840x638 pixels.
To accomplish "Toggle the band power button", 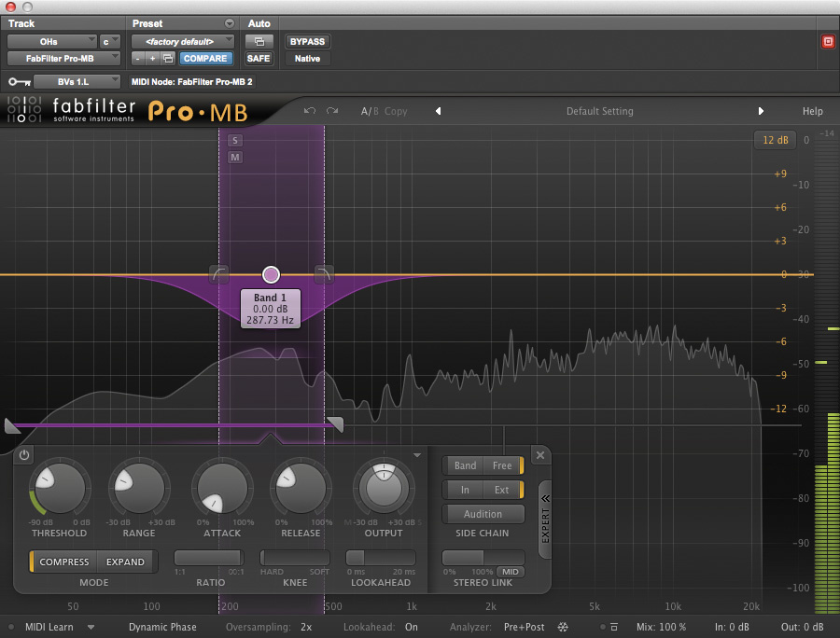I will pos(24,455).
